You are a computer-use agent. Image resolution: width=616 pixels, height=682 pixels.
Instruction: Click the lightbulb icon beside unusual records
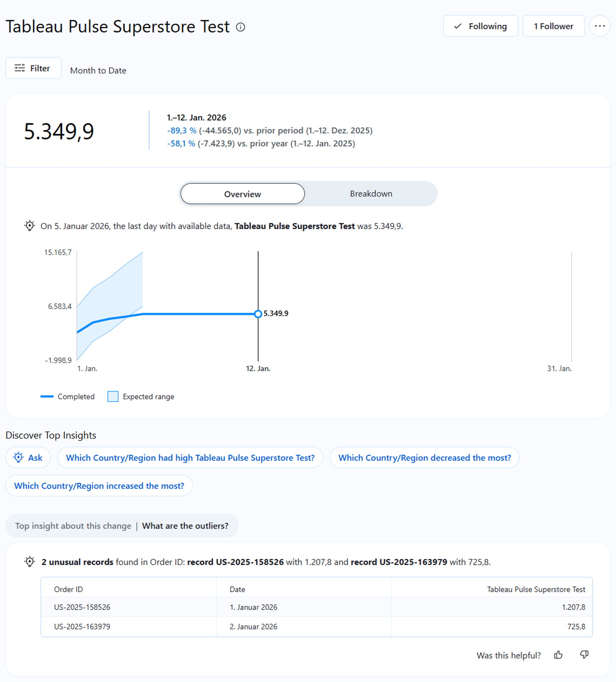click(30, 562)
